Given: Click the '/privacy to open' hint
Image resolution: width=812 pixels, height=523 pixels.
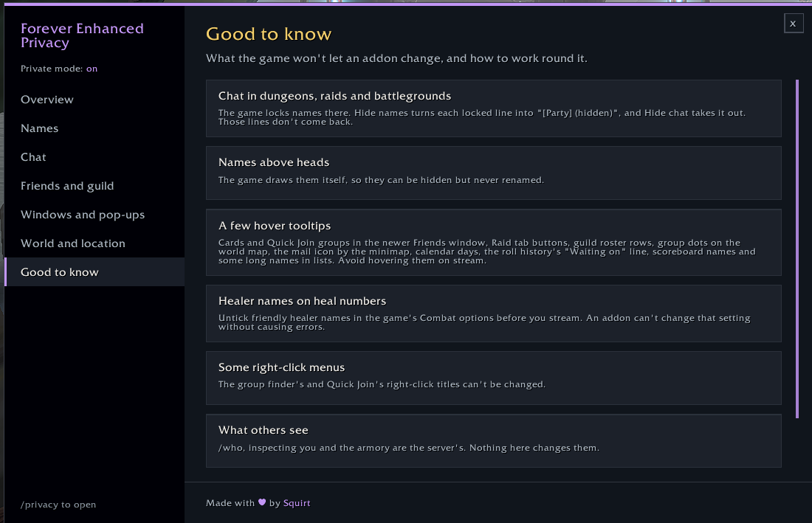Looking at the screenshot, I should [58, 505].
